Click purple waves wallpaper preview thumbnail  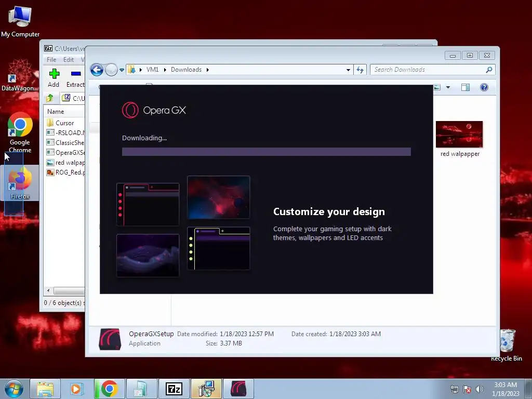[x=148, y=256]
